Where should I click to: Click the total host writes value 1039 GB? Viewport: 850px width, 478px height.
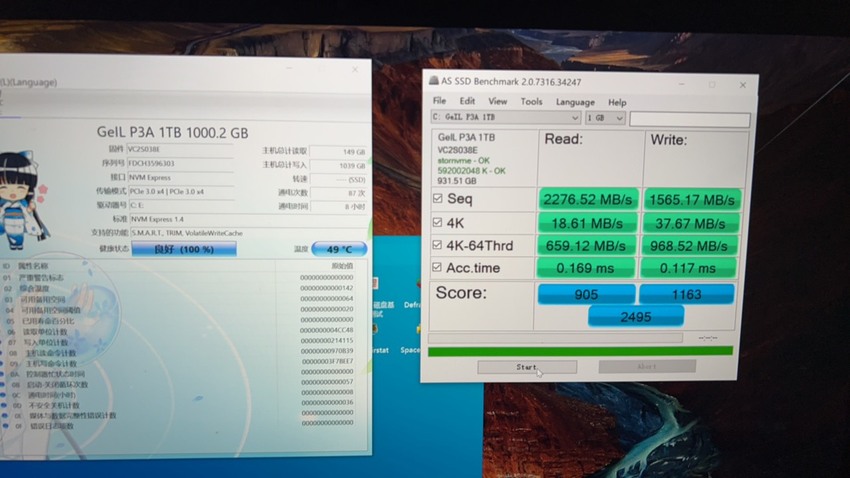338,166
